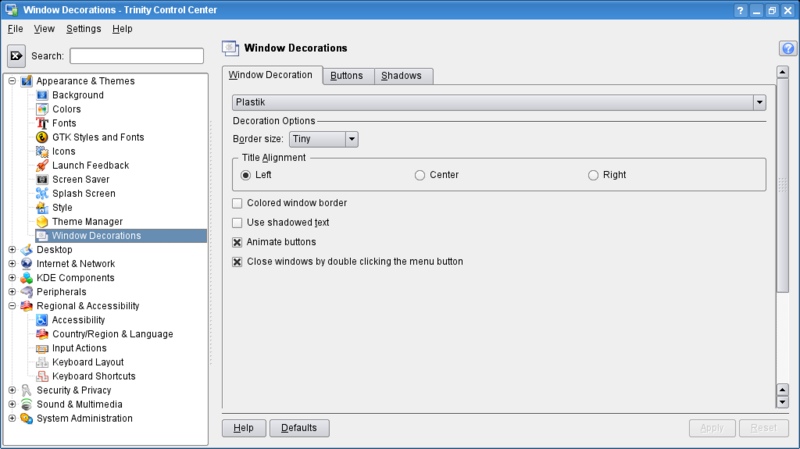Click in the Search input field

pyautogui.click(x=137, y=56)
